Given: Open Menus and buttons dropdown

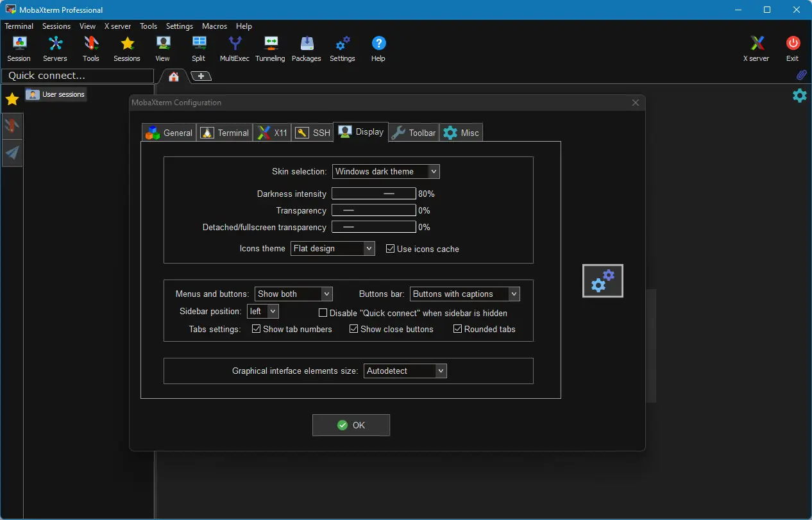Looking at the screenshot, I should coord(294,294).
